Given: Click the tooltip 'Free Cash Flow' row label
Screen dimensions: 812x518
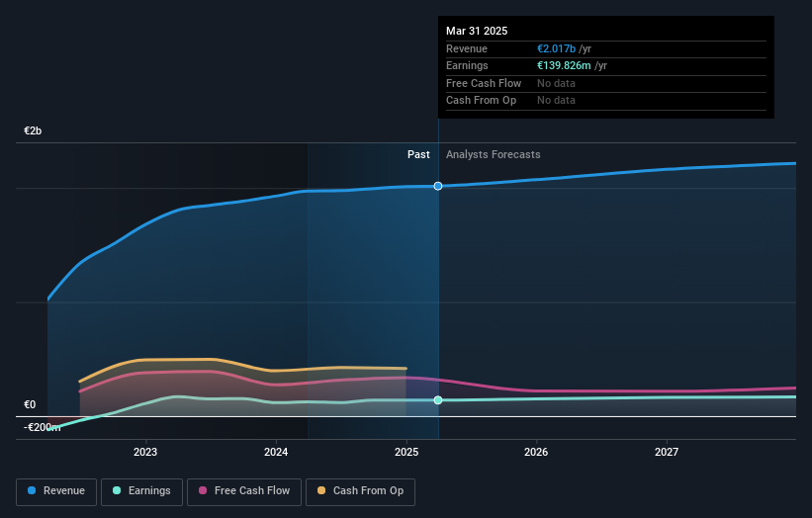Looking at the screenshot, I should pyautogui.click(x=484, y=83).
